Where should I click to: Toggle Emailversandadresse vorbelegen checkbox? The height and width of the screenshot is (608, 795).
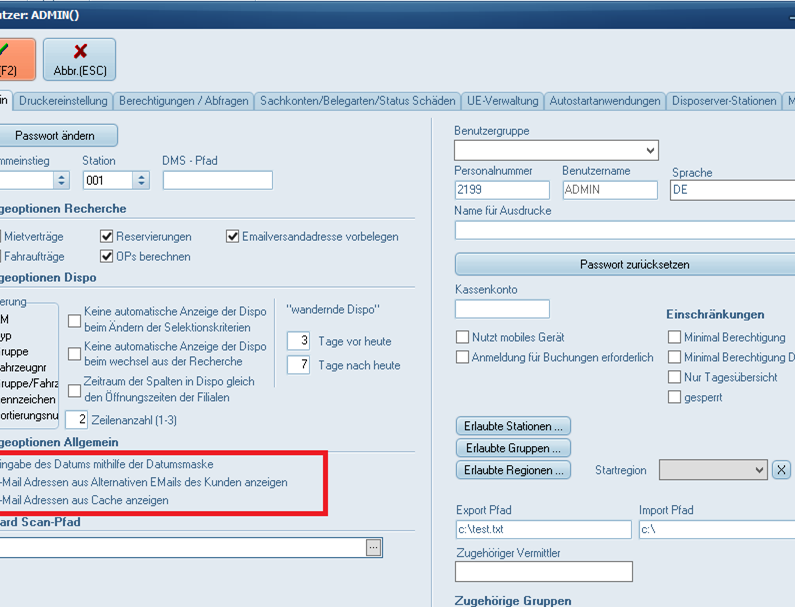click(233, 237)
